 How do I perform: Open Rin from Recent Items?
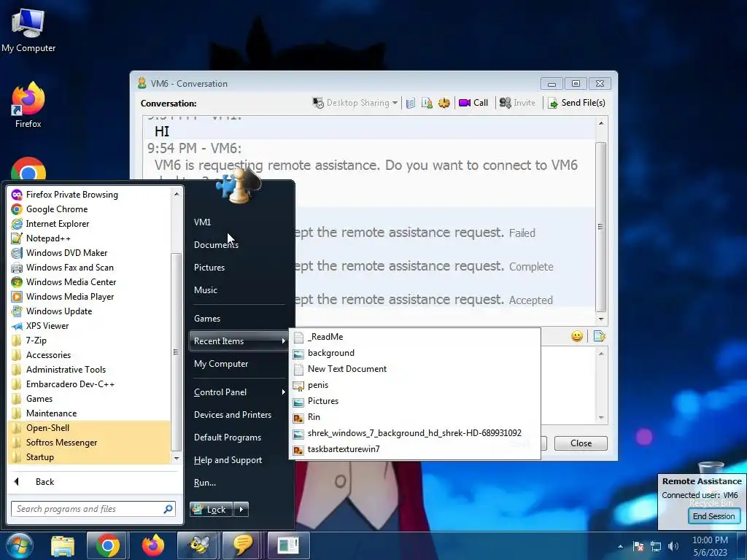(x=414, y=417)
